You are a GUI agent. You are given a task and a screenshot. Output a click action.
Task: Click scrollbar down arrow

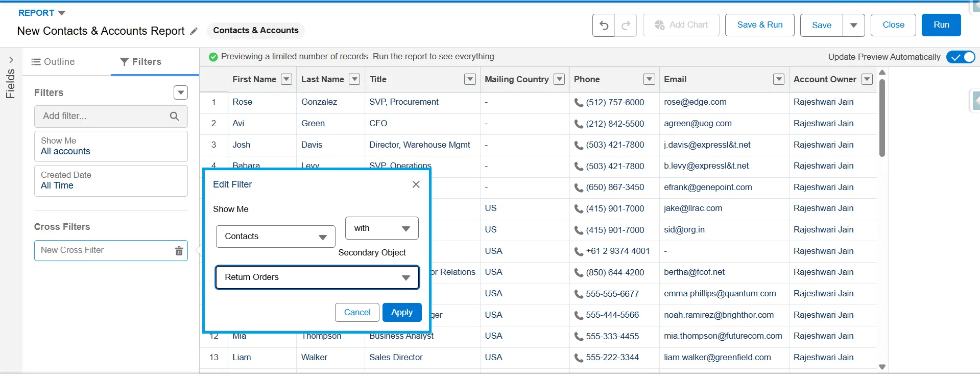882,367
